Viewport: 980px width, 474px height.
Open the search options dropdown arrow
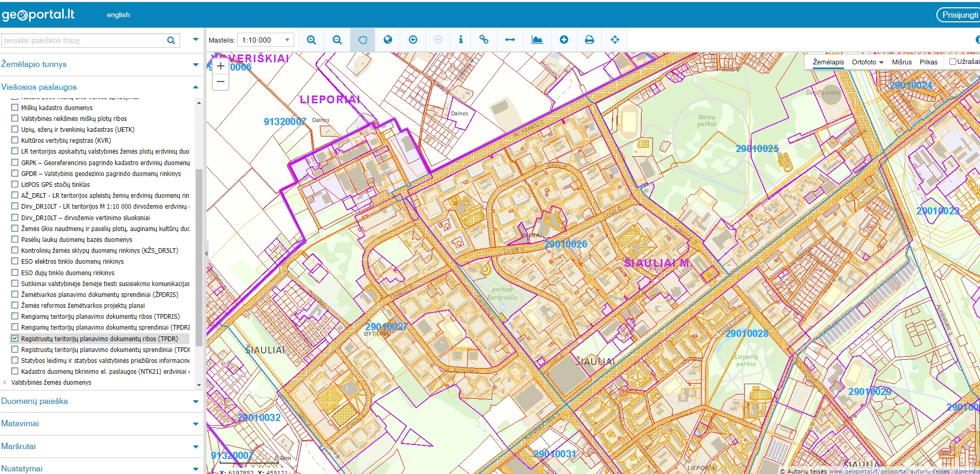coord(196,39)
